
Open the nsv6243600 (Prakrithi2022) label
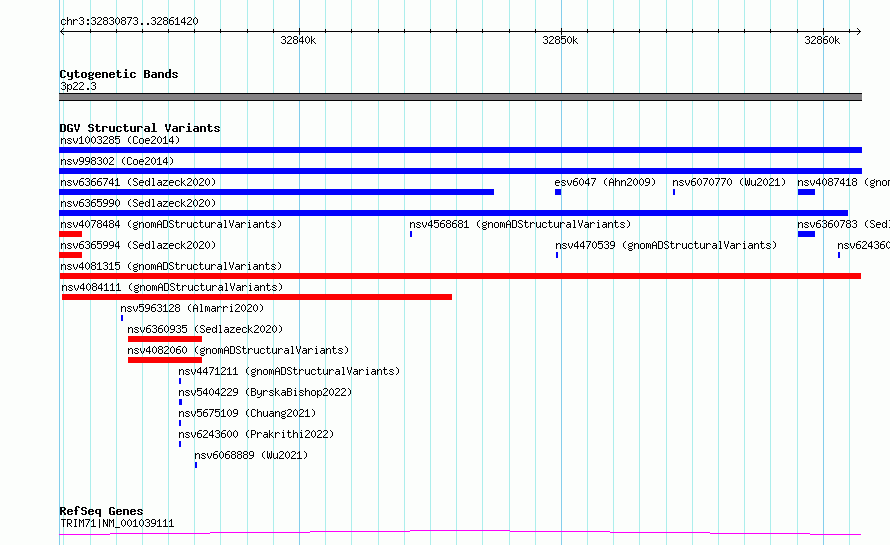click(x=256, y=434)
